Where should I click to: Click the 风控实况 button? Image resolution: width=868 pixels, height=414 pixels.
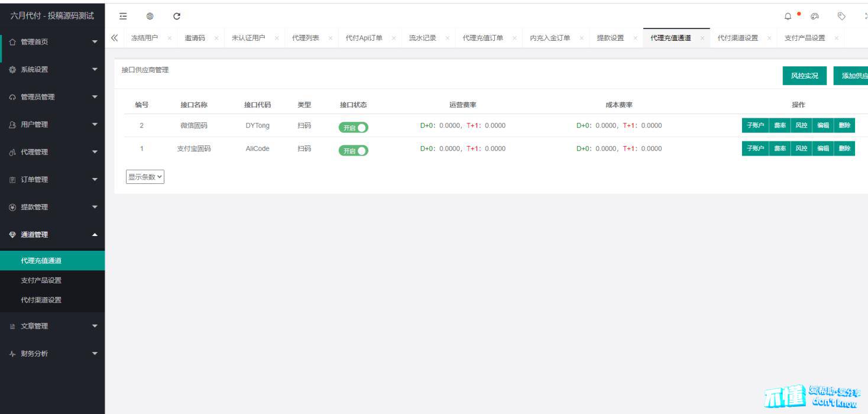coord(804,76)
